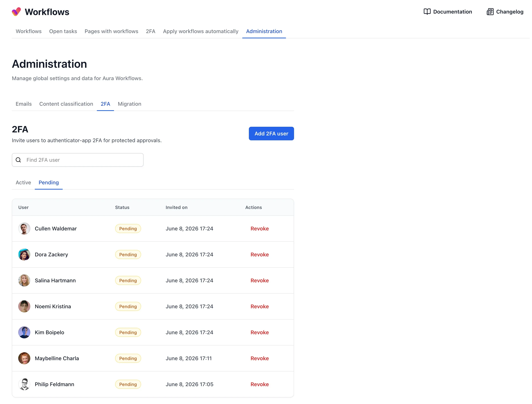The image size is (532, 404).
Task: Click Pending badge in Dora Zackery's row
Action: click(x=128, y=254)
